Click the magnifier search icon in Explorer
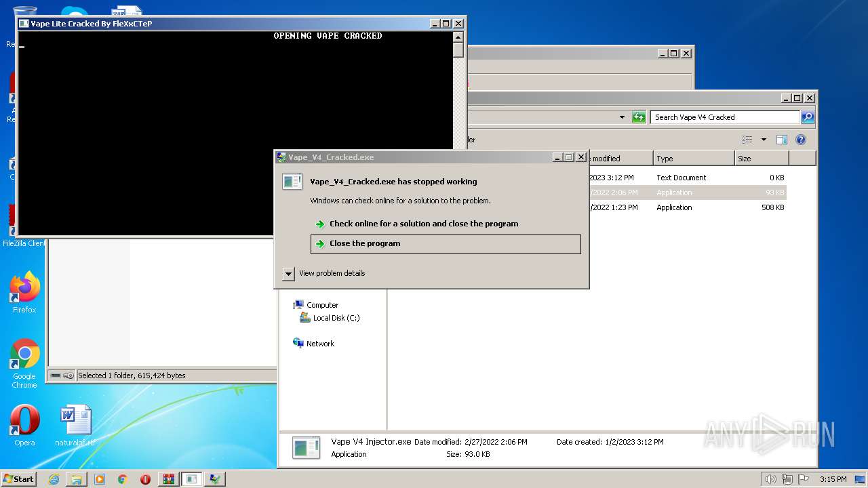 coord(807,117)
